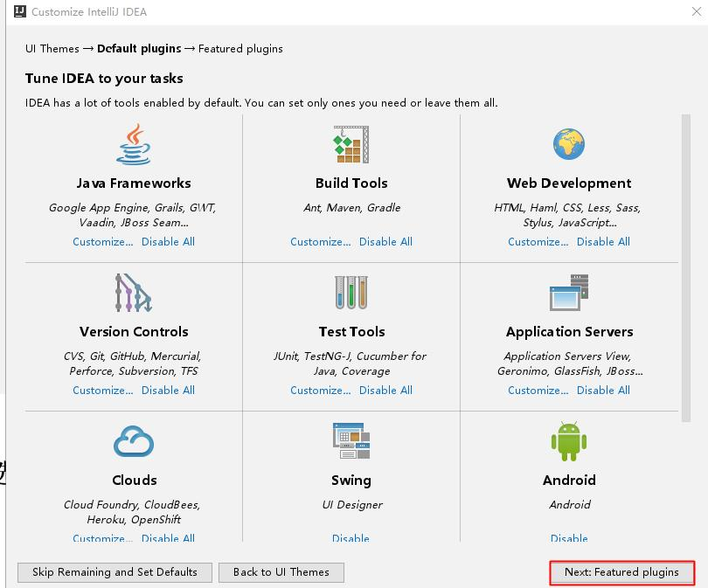
Task: Click the Web Development heading
Action: click(569, 183)
